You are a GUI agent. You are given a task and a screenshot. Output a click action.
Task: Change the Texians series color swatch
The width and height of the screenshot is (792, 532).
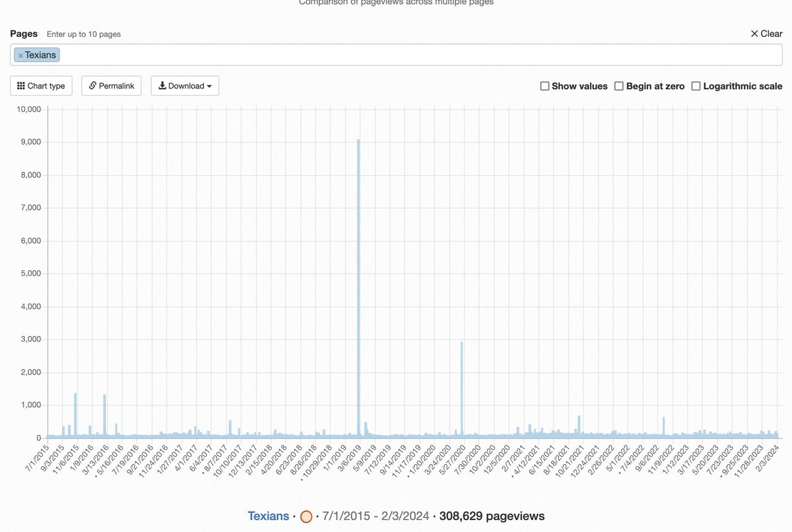point(306,517)
